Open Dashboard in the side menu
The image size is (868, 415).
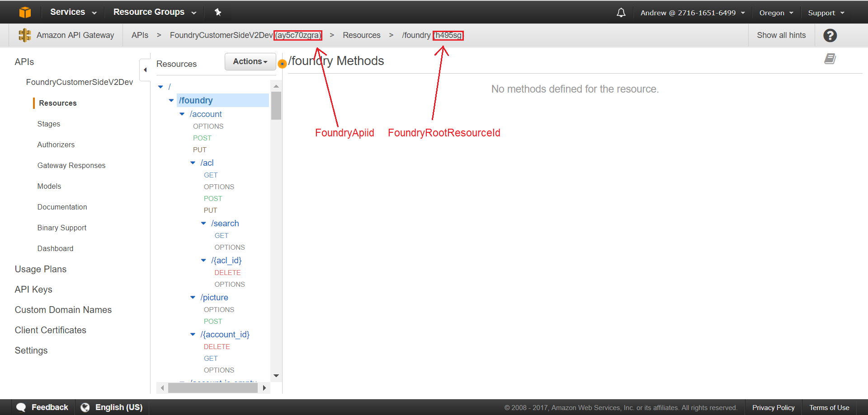[55, 248]
